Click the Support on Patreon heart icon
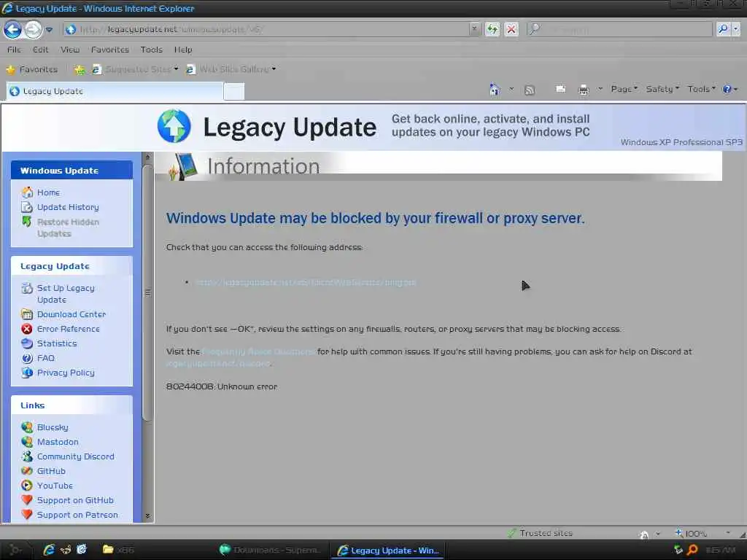The width and height of the screenshot is (747, 560). [x=27, y=515]
